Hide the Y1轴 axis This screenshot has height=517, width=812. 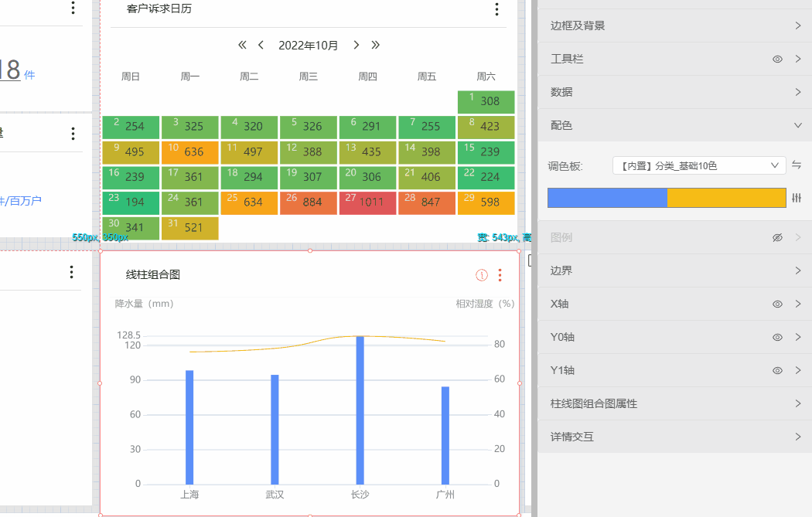click(x=777, y=371)
